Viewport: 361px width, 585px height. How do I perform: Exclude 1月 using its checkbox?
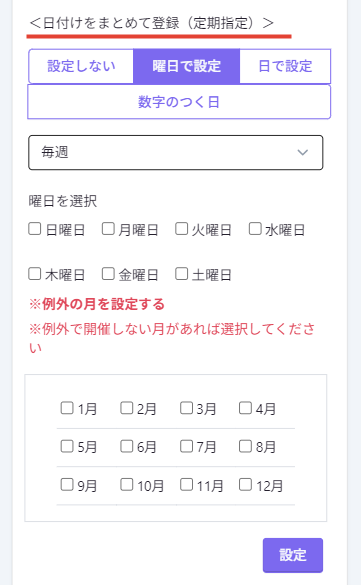click(x=67, y=408)
